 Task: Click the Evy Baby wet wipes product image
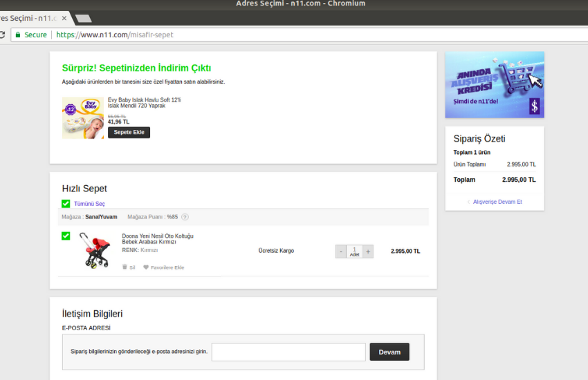[82, 118]
